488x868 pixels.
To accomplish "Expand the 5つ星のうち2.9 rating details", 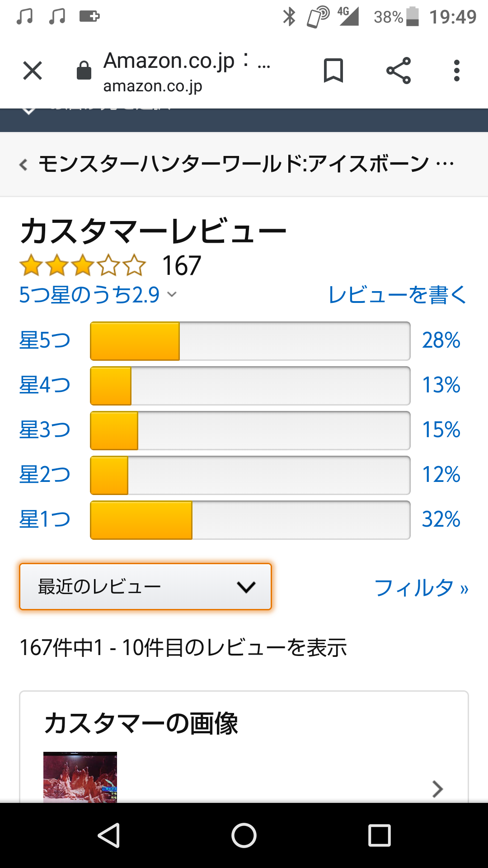I will (98, 295).
